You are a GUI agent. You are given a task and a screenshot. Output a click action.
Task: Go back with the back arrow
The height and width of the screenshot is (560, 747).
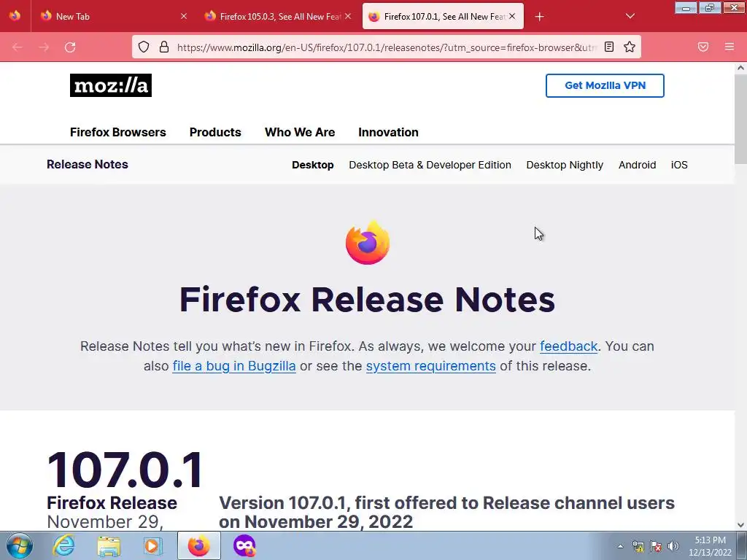click(18, 47)
